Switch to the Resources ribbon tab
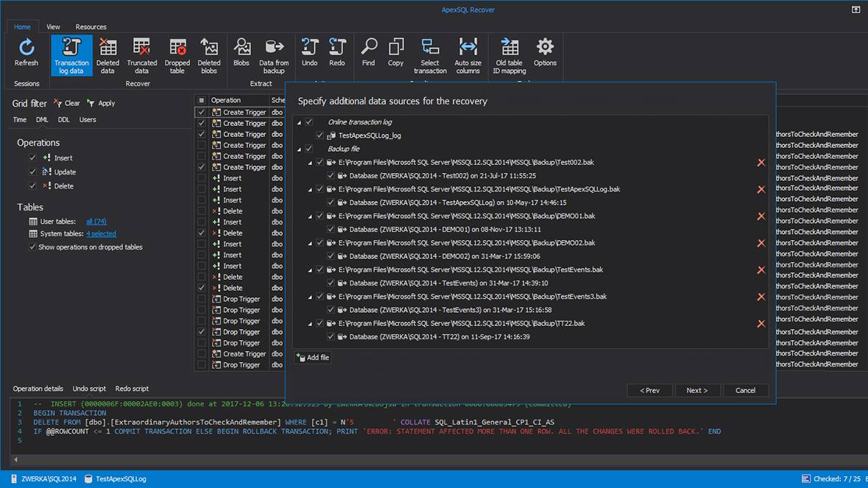 click(91, 26)
